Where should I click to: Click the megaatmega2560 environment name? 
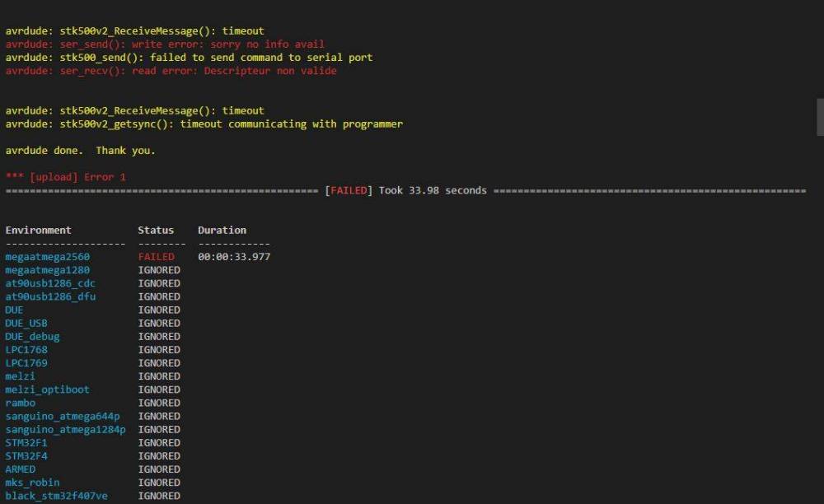click(48, 257)
